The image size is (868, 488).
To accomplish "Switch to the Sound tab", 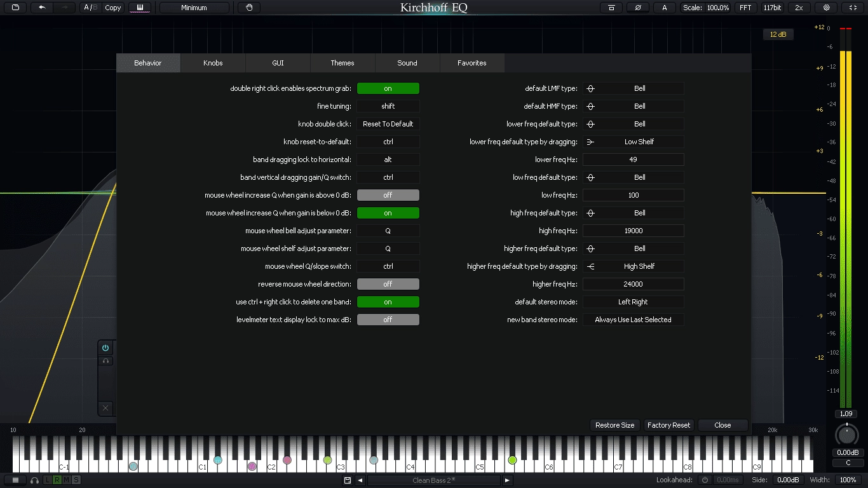I will (407, 63).
